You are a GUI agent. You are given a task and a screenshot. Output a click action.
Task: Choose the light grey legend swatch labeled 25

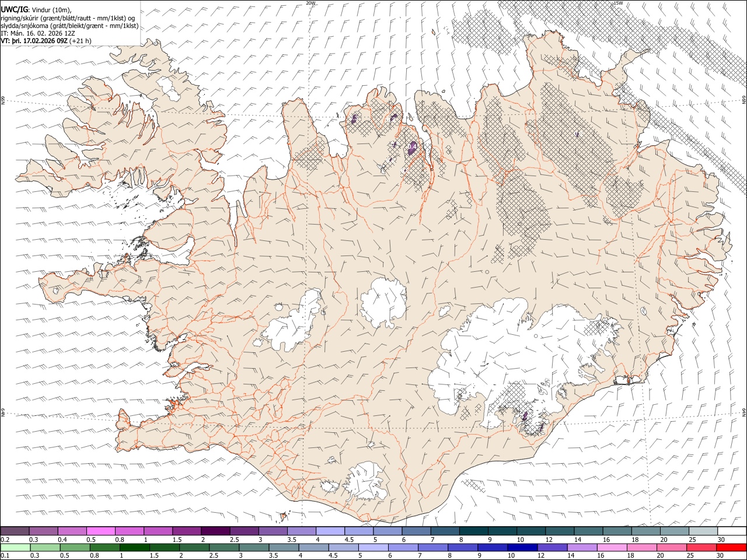(703, 531)
